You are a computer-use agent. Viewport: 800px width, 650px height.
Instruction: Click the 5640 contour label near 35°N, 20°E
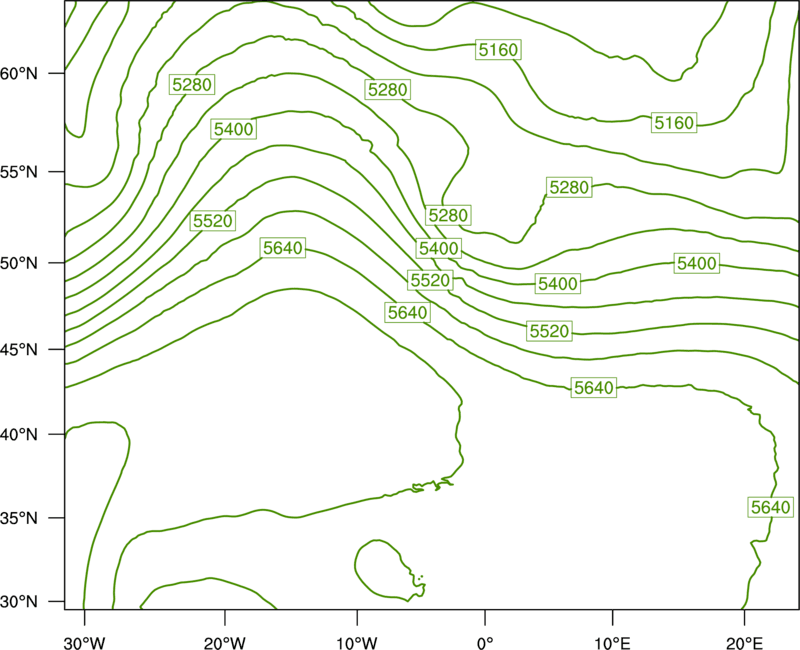click(x=771, y=507)
